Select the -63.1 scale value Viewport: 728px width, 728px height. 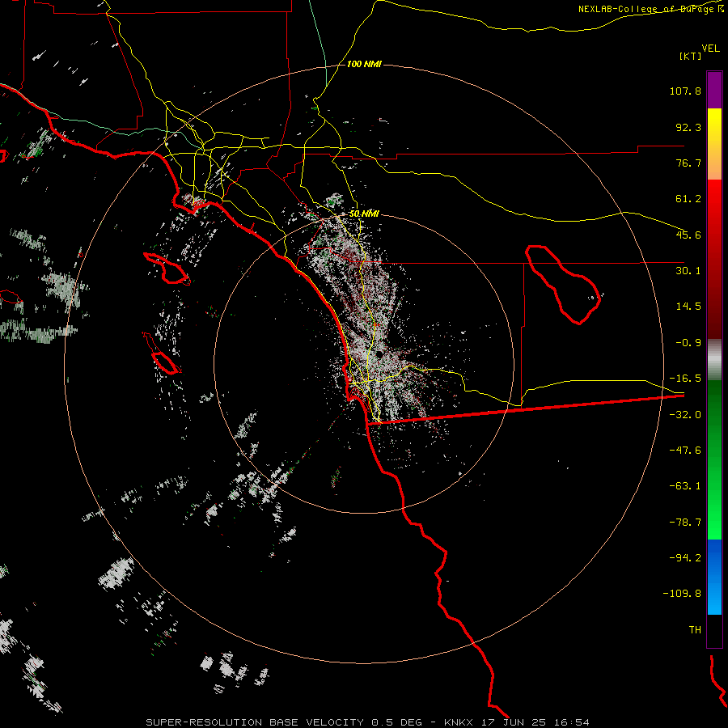[x=685, y=486]
